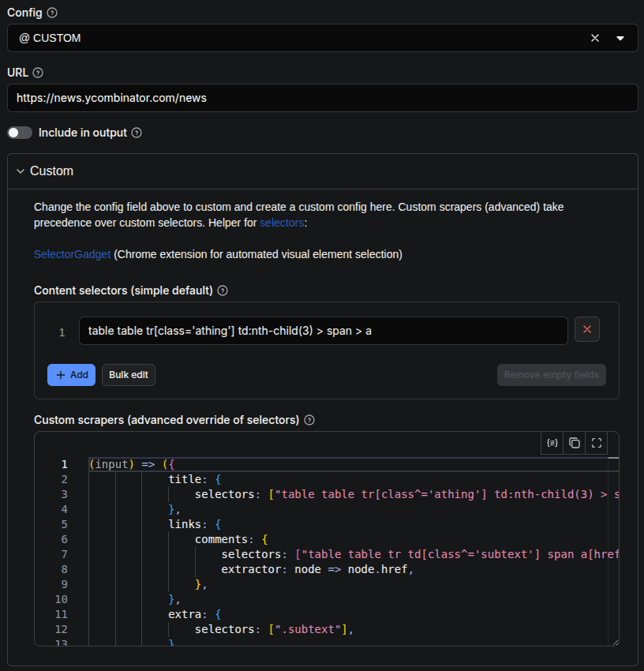Copy the scraper code to clipboard

click(575, 443)
